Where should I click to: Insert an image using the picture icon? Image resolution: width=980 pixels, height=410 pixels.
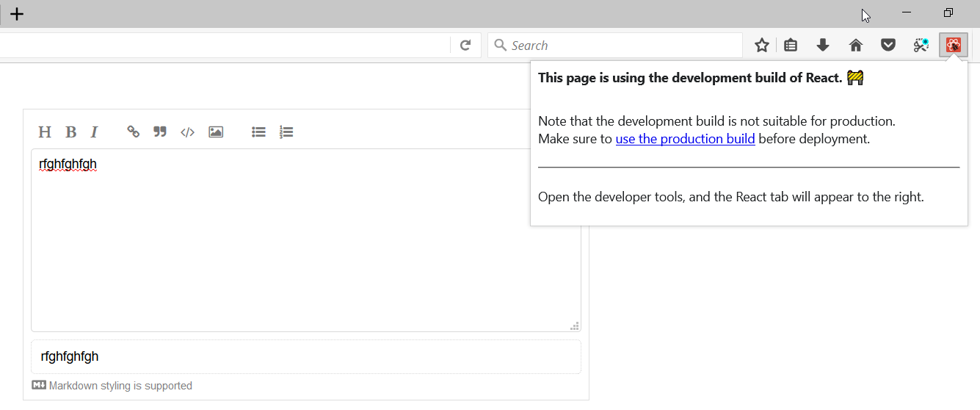click(x=216, y=132)
